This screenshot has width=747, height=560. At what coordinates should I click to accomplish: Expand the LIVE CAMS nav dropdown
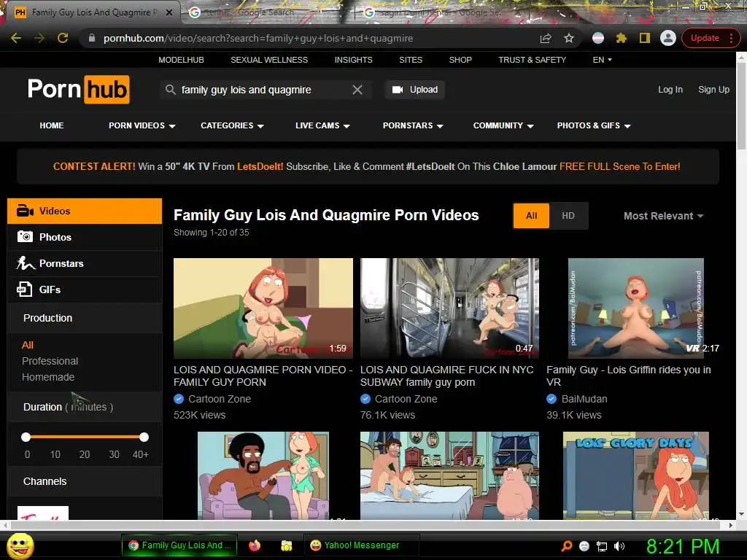[x=322, y=125]
